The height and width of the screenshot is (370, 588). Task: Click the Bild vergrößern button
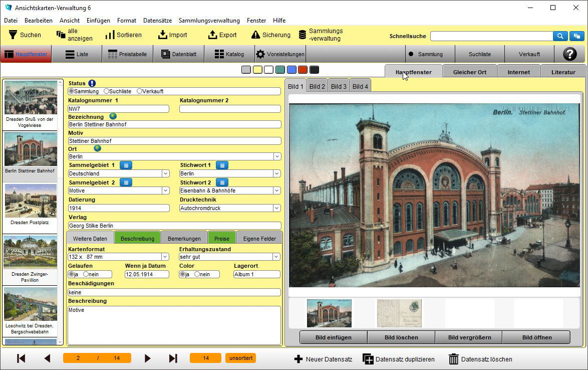pos(468,337)
